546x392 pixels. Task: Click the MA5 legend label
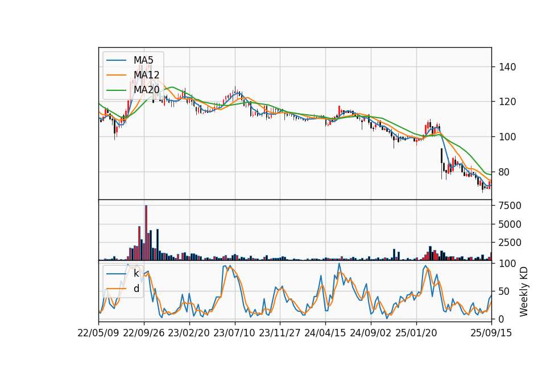coord(143,60)
